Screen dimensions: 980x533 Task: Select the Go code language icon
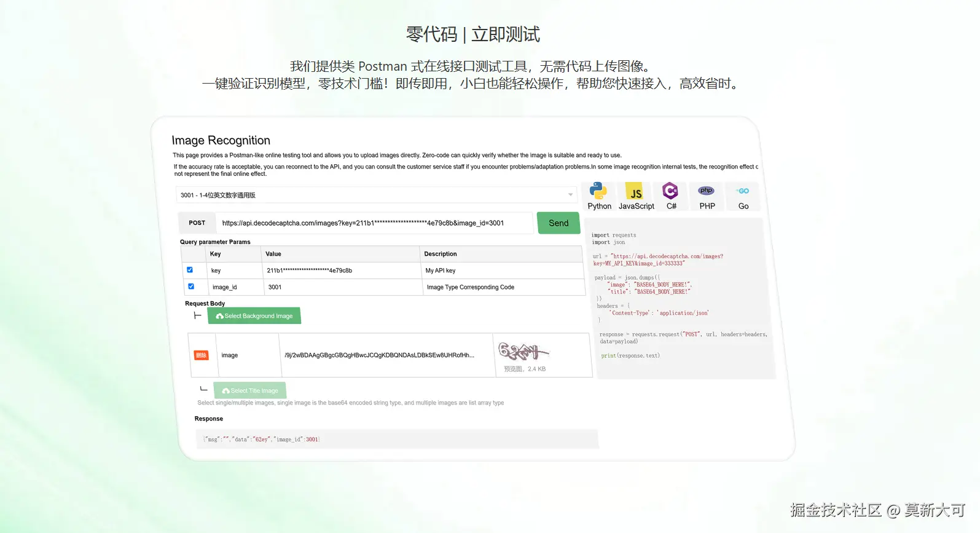(x=743, y=197)
